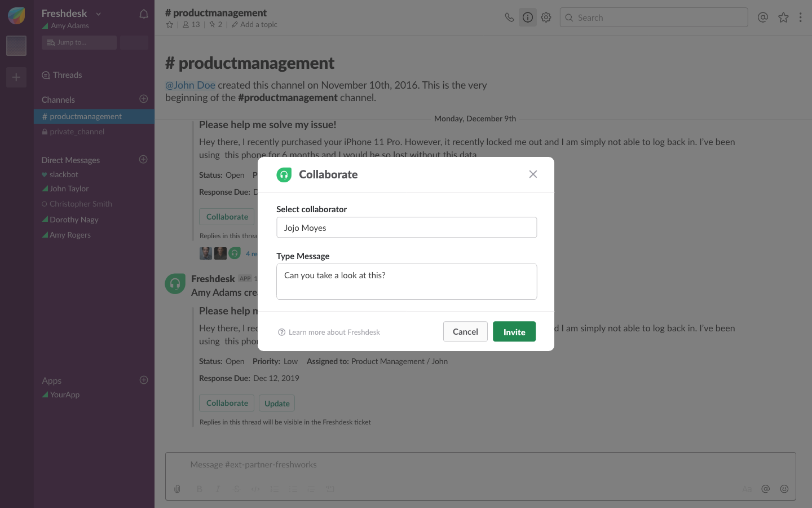Viewport: 812px width, 508px height.
Task: Toggle italic formatting in composer
Action: pyautogui.click(x=218, y=489)
